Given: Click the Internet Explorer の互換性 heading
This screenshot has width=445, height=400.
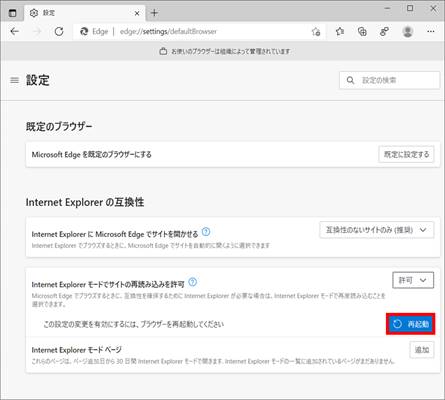Looking at the screenshot, I should 85,202.
